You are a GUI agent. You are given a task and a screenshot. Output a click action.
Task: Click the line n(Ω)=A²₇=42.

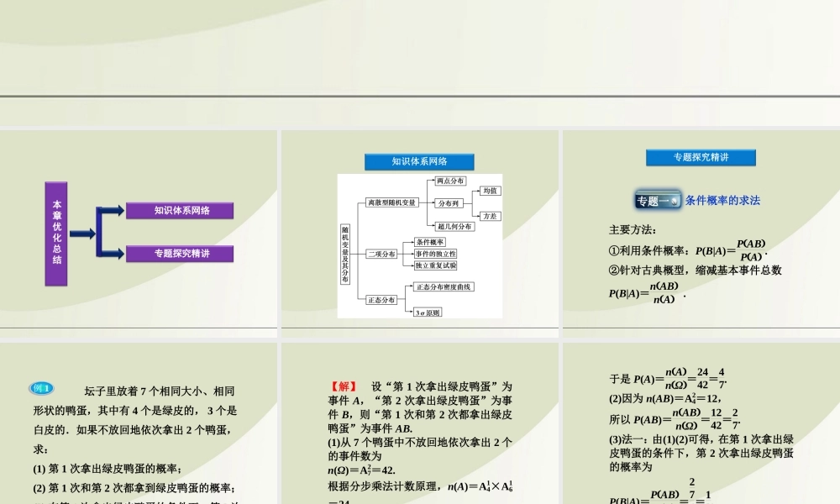(x=361, y=470)
